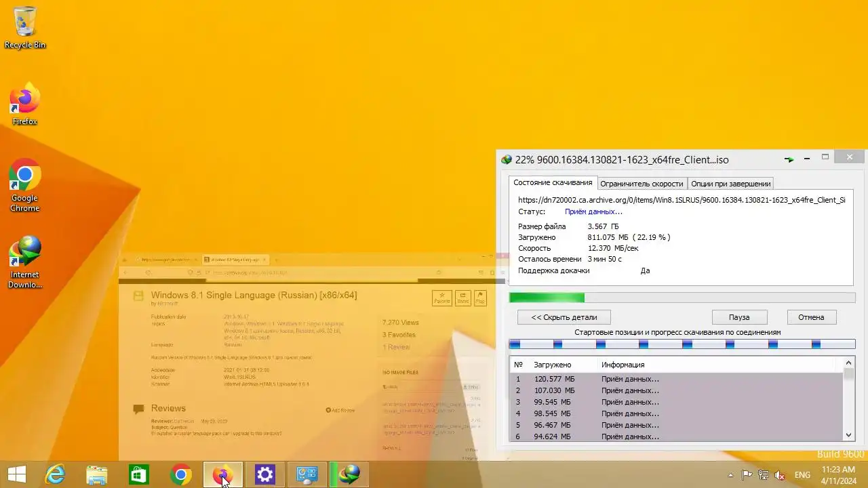Screen dimensions: 868x488
Task: Open the Recycle Bin desktop icon
Action: click(25, 27)
